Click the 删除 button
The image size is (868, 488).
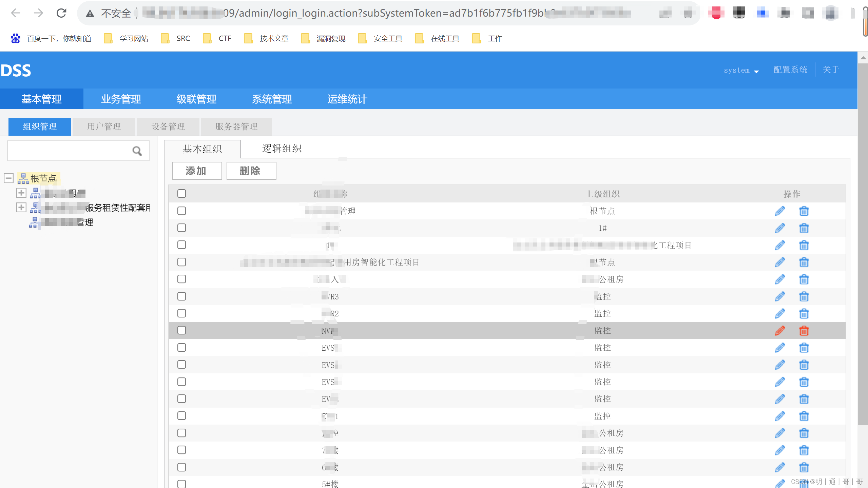[251, 171]
